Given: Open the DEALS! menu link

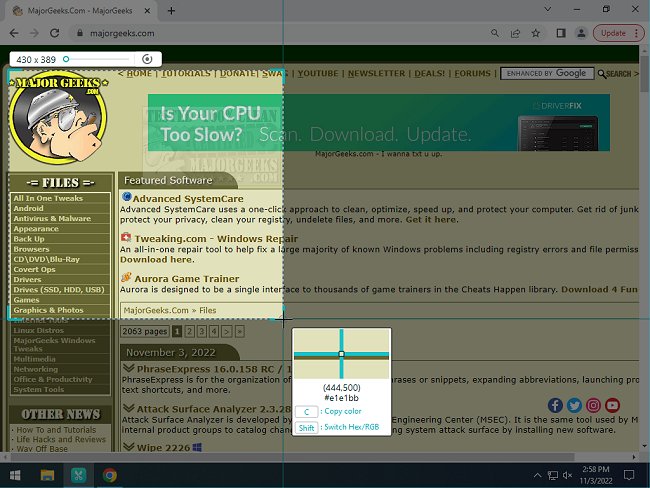Looking at the screenshot, I should [429, 73].
